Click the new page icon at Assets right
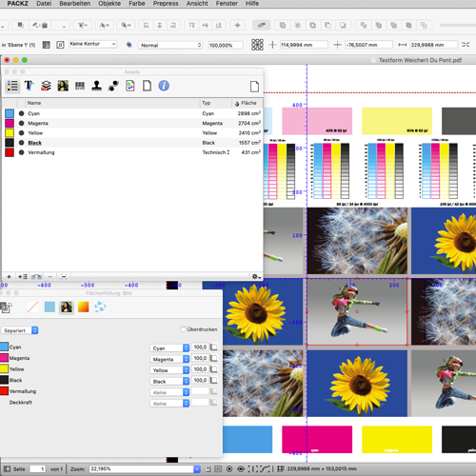The height and width of the screenshot is (476, 476). pyautogui.click(x=254, y=87)
